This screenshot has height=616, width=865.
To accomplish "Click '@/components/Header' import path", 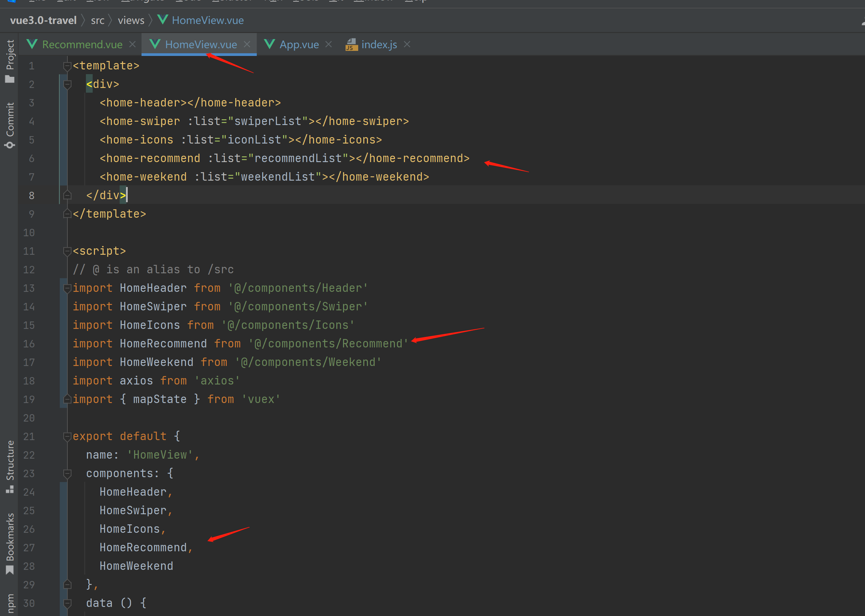I will 298,288.
